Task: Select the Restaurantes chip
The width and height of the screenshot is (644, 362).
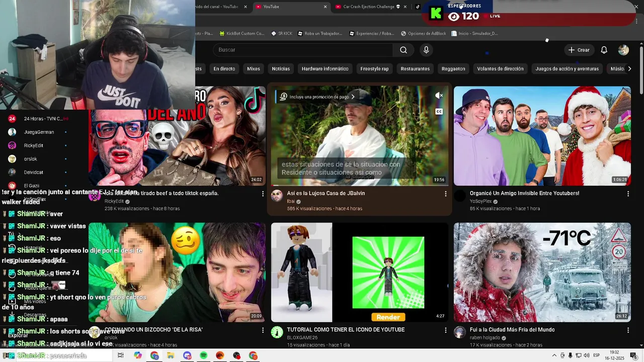Action: tap(415, 69)
